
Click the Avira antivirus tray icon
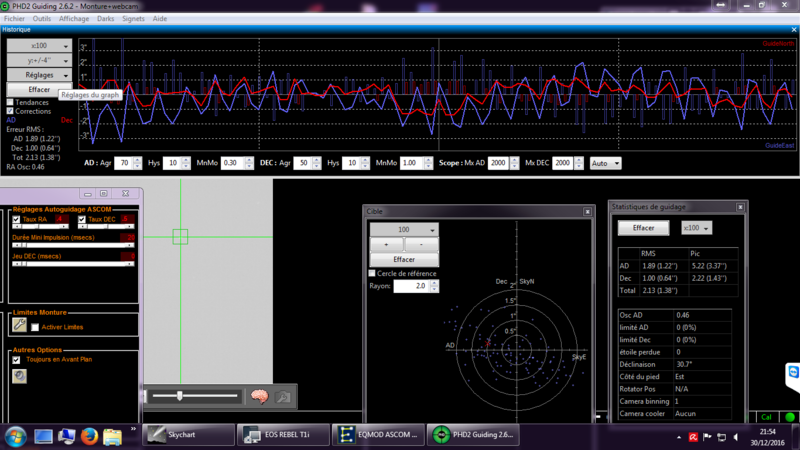click(x=693, y=437)
